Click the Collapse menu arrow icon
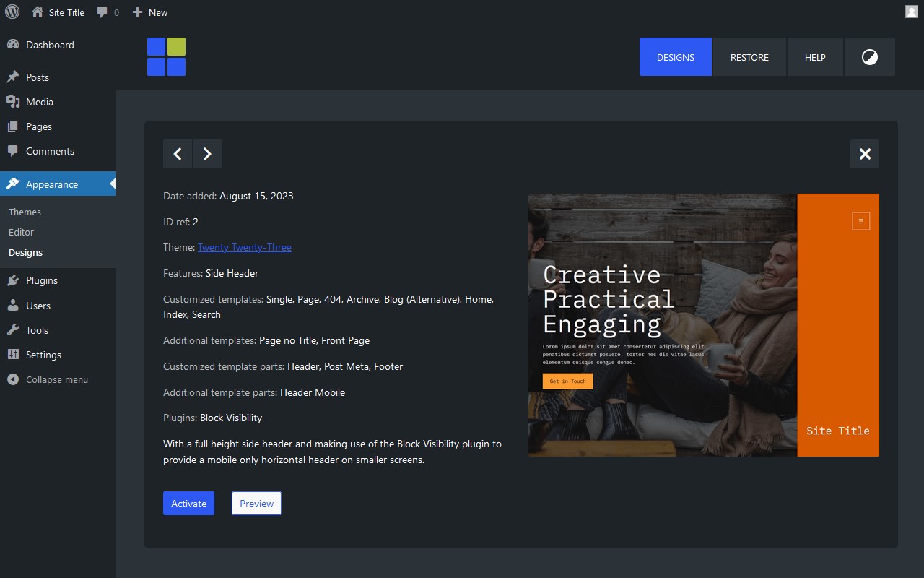Screen dimensions: 924x578 click(13, 379)
